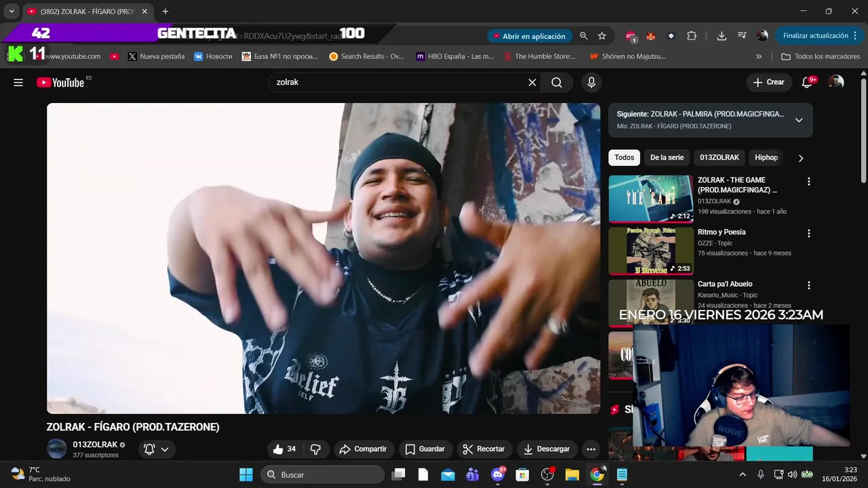Open the 013ZOLRAK channel avatar
Screen dimensions: 868x488
(x=57, y=449)
